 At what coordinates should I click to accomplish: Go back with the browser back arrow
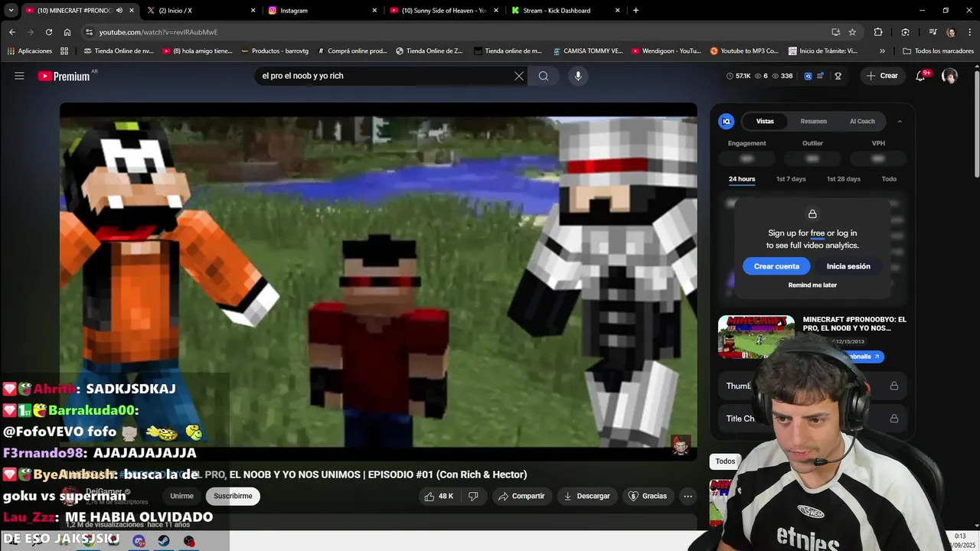click(x=12, y=32)
